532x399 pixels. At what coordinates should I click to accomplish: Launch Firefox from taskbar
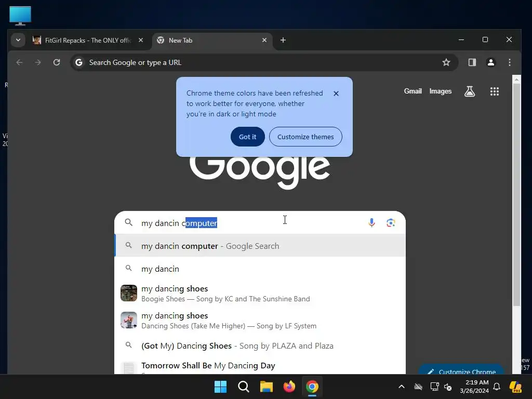289,387
